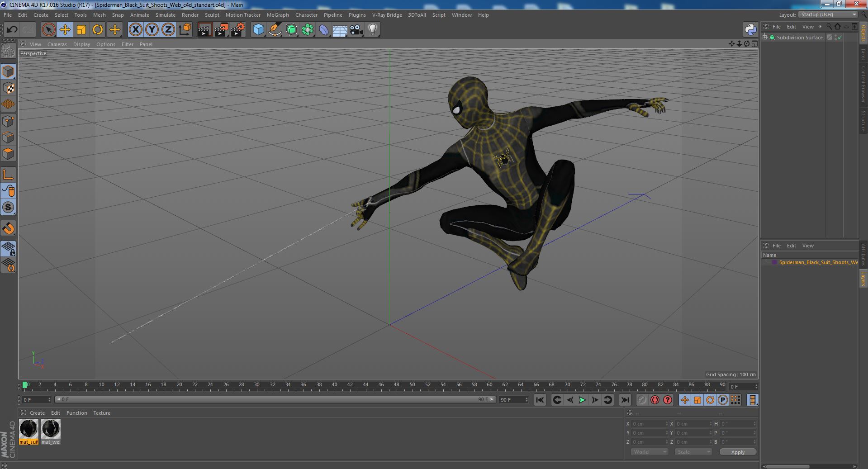This screenshot has height=469, width=868.
Task: Click the layer color swatch
Action: pyautogui.click(x=774, y=262)
